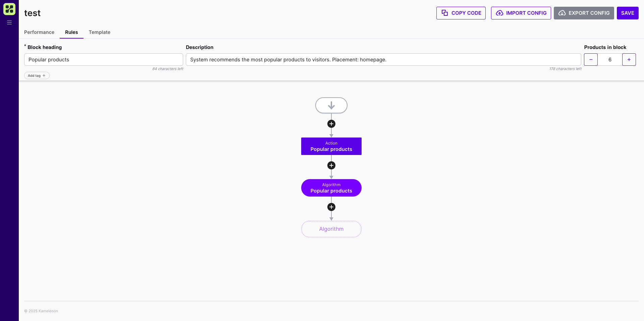The height and width of the screenshot is (321, 644).
Task: Click the down-arrow start node
Action: 331,105
